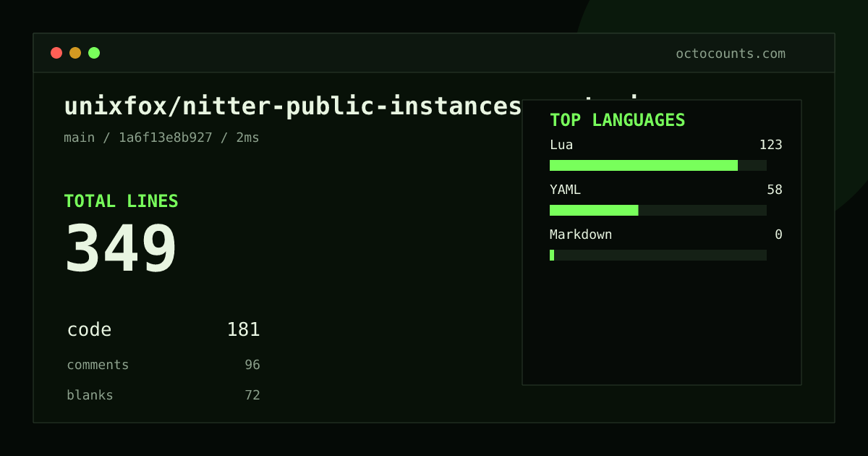This screenshot has height=456, width=868.
Task: Select the comments row label
Action: coord(98,365)
